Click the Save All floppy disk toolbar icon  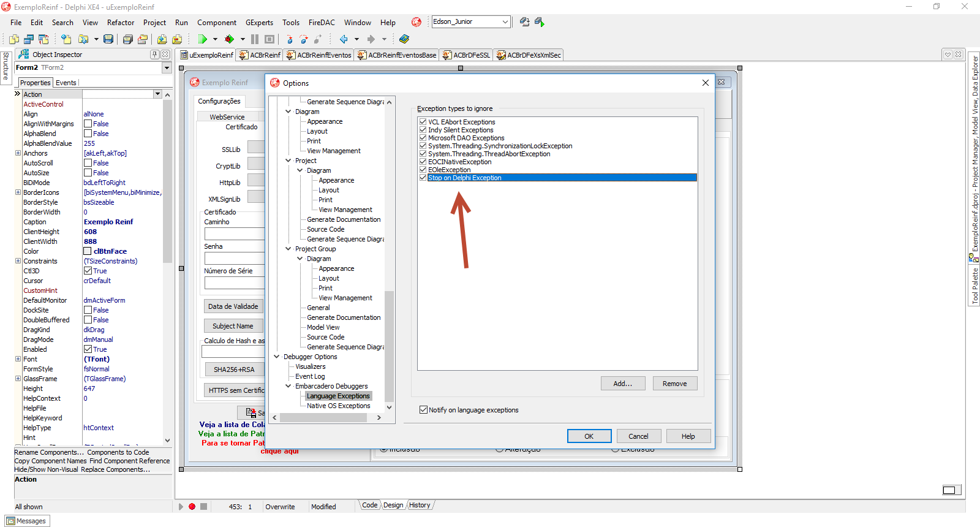(x=128, y=39)
